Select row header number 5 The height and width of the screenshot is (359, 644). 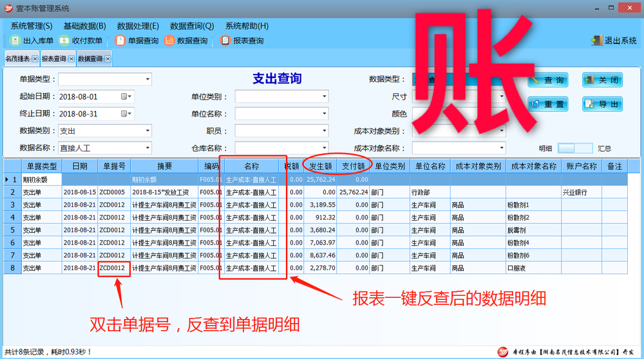[x=13, y=230]
